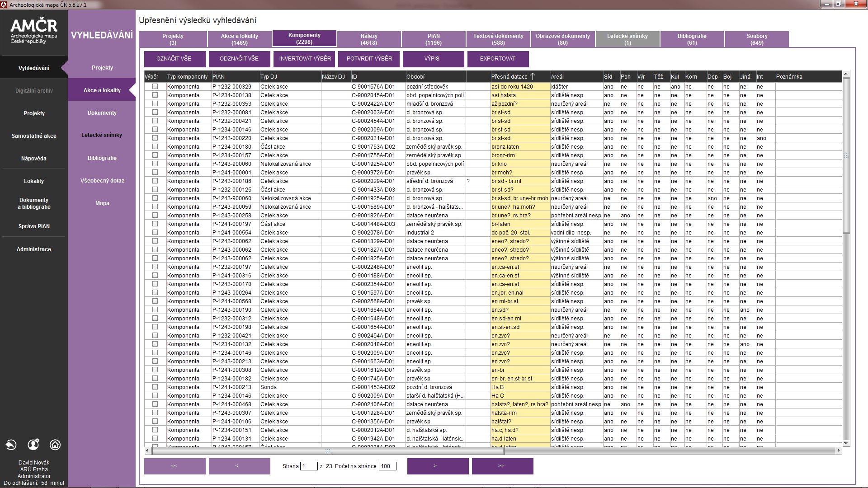Check the row P-1232-000081 box

click(155, 112)
